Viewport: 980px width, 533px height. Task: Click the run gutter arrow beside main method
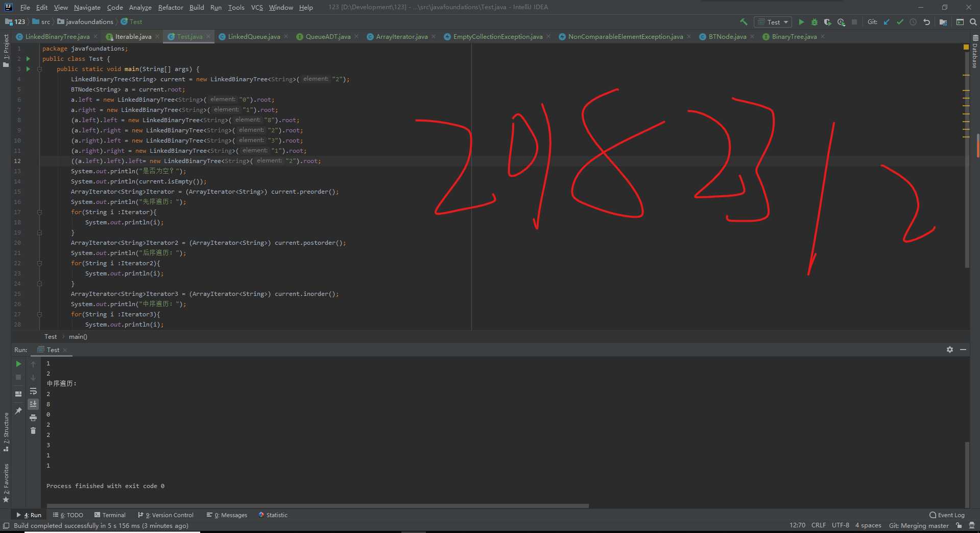(x=28, y=69)
